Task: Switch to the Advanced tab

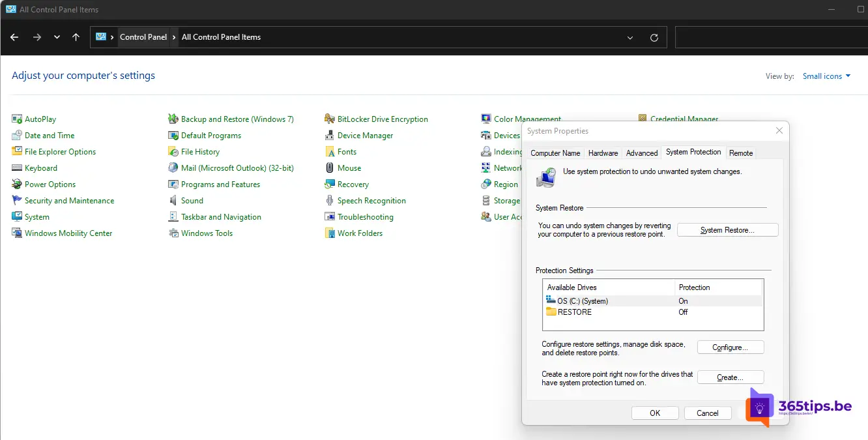Action: point(641,153)
